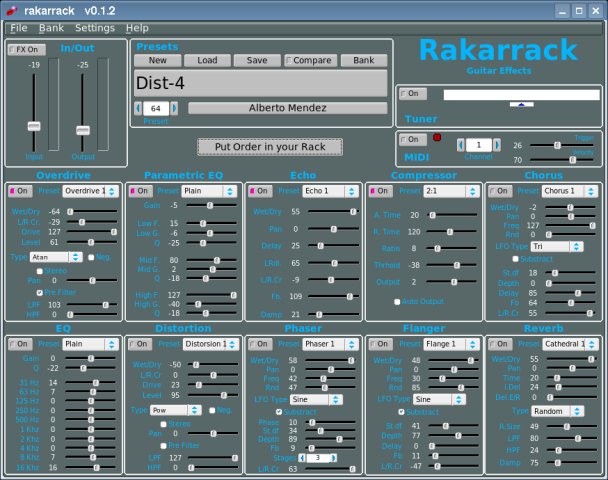608x480 pixels.
Task: Click the Save preset button
Action: tap(257, 60)
